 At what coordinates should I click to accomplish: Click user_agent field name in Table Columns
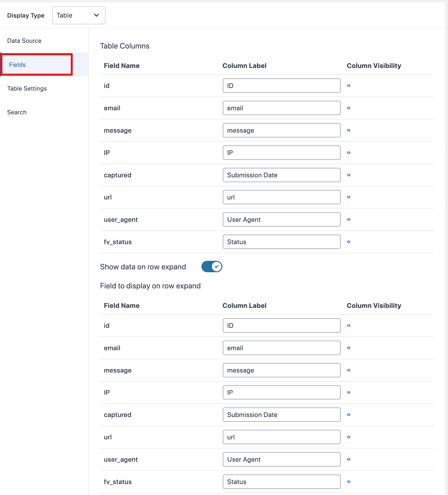coord(121,219)
